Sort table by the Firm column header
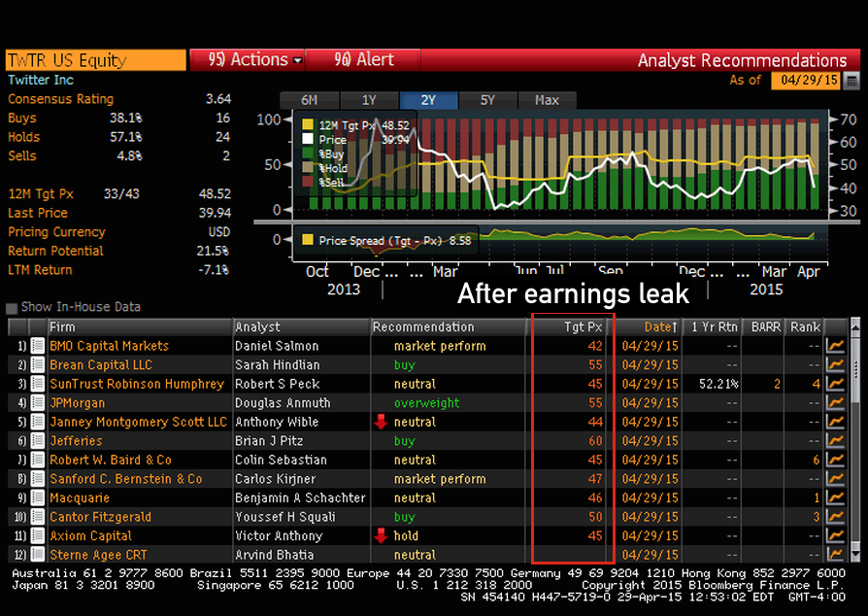868x616 pixels. 140,326
